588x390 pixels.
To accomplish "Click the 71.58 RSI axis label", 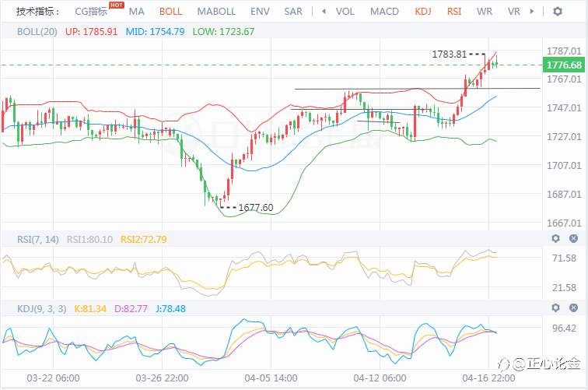I will [564, 258].
